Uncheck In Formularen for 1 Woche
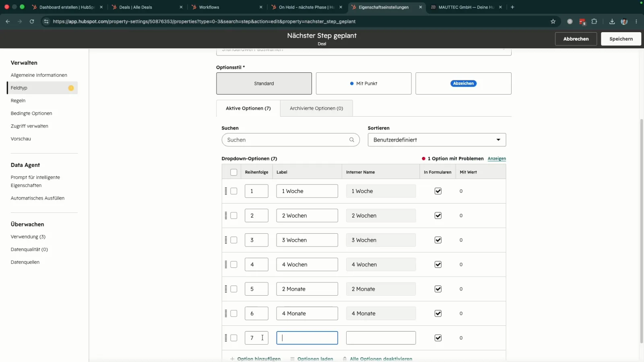644x362 pixels. tap(438, 191)
